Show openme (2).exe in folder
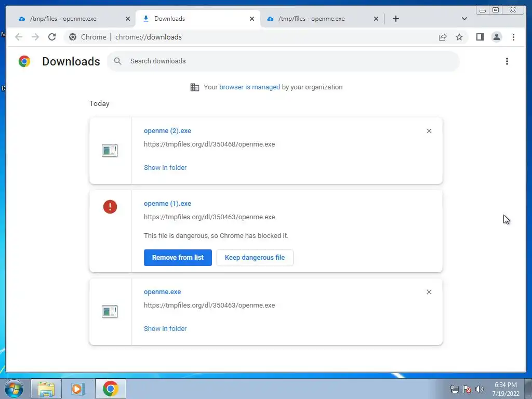Screen dimensions: 532x399 click(165, 168)
